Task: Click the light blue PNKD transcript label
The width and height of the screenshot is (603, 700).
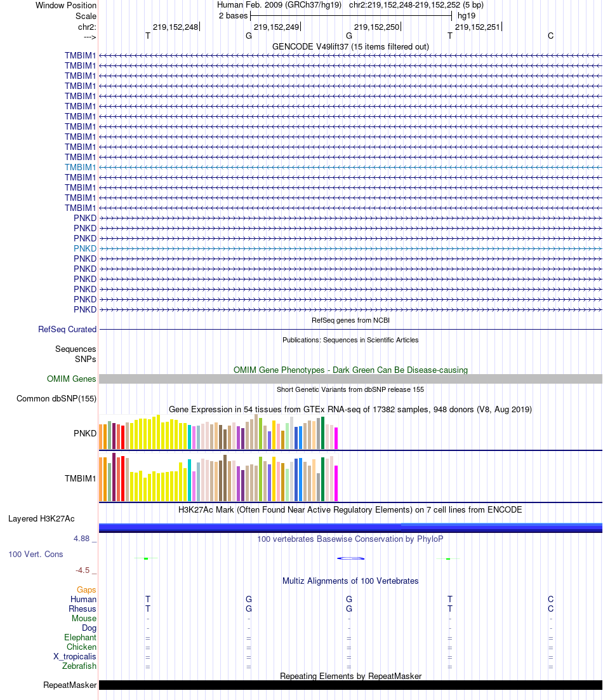Action: 85,248
